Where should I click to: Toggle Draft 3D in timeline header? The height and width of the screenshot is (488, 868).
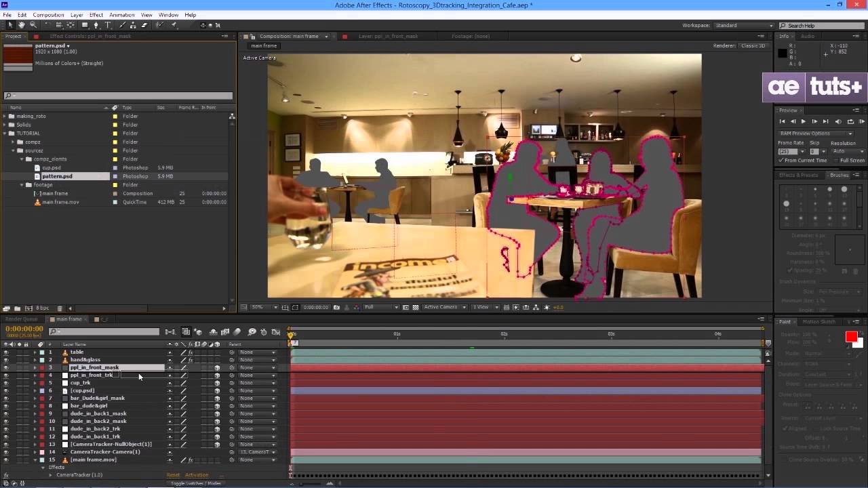coord(198,332)
